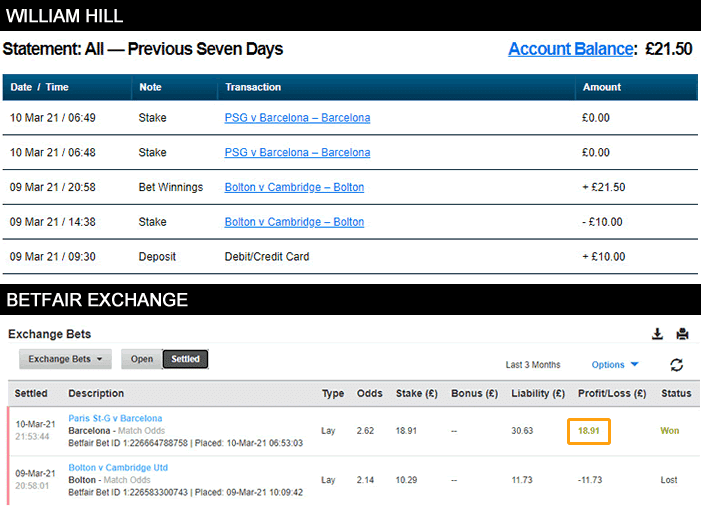Click the highlighted 18.91 profit value

[x=589, y=431]
